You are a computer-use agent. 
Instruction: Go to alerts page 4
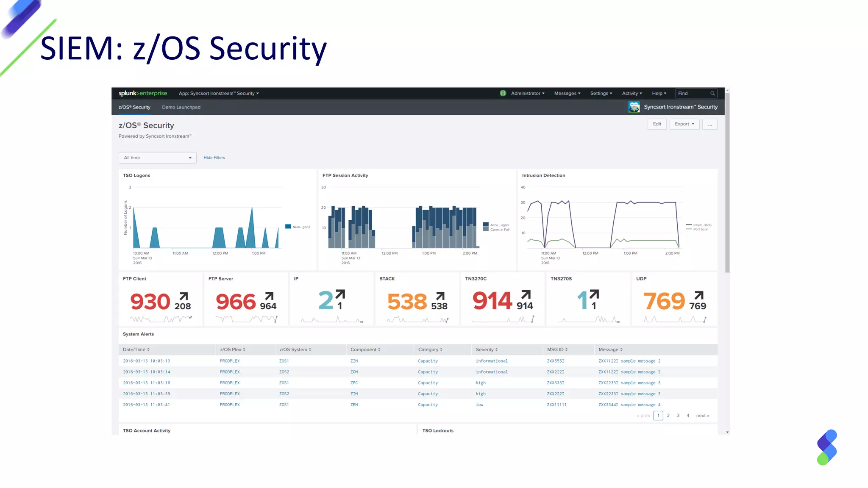[688, 416]
